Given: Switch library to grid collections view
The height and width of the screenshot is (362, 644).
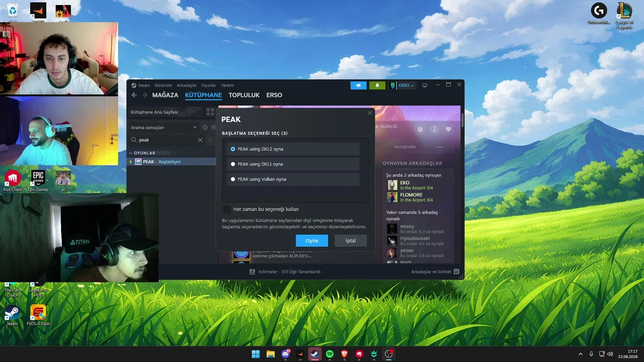Looking at the screenshot, I should (x=210, y=112).
